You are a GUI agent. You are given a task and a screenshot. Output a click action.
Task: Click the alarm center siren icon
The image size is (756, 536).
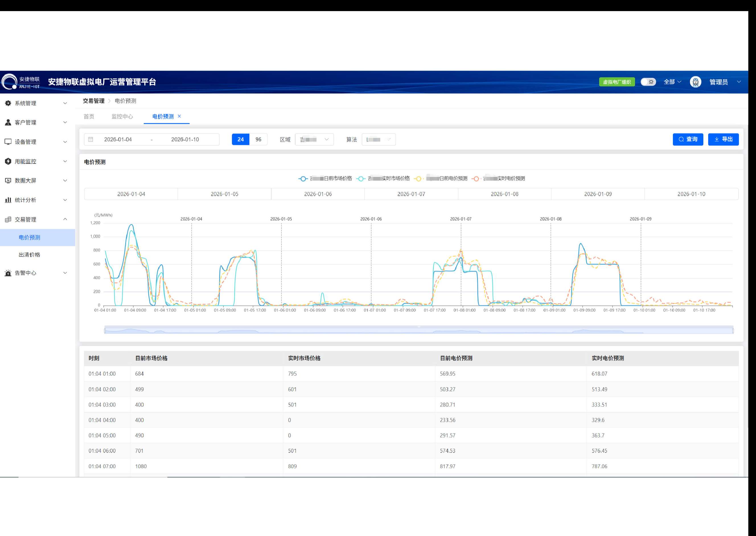(8, 273)
